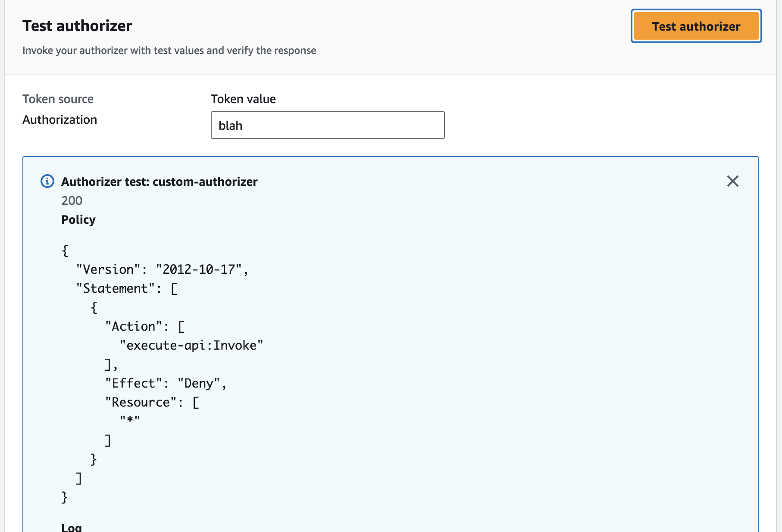Screen dimensions: 782x532
Task: Select the token text "blah"
Action: point(230,125)
